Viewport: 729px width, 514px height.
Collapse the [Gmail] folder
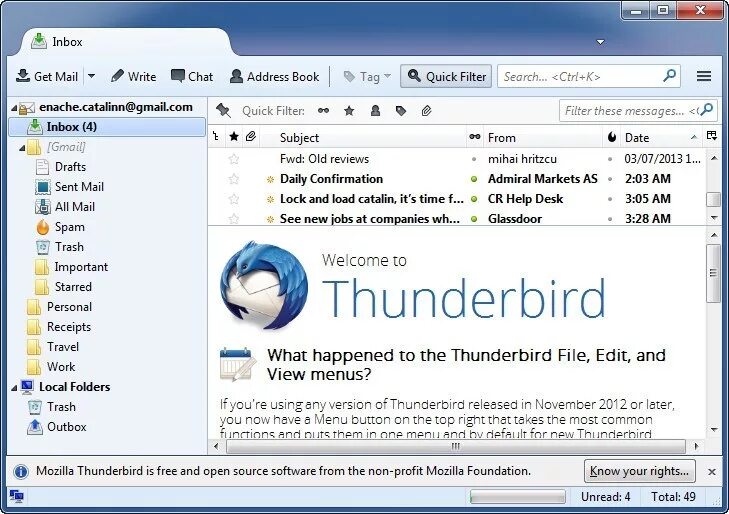(x=22, y=148)
